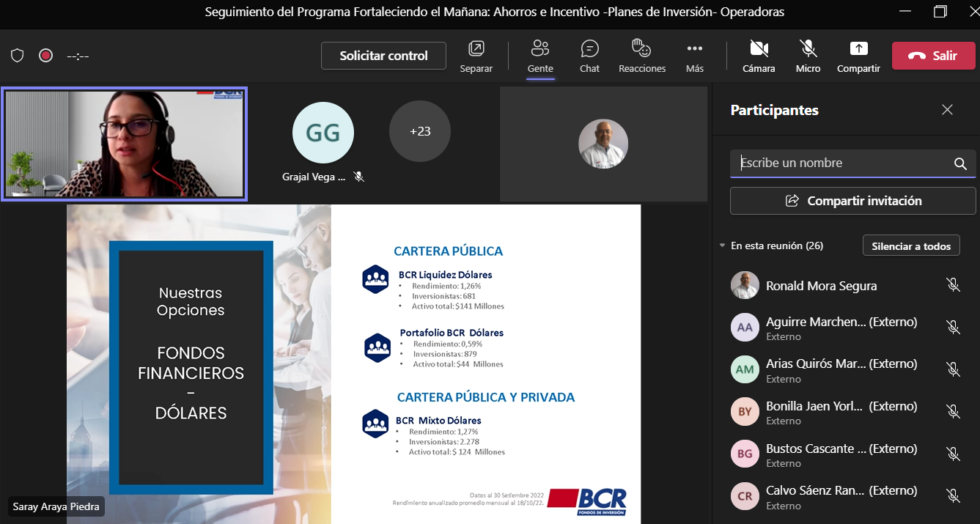The width and height of the screenshot is (980, 524).
Task: Click Arias Quirós's muted mic icon
Action: [x=953, y=370]
